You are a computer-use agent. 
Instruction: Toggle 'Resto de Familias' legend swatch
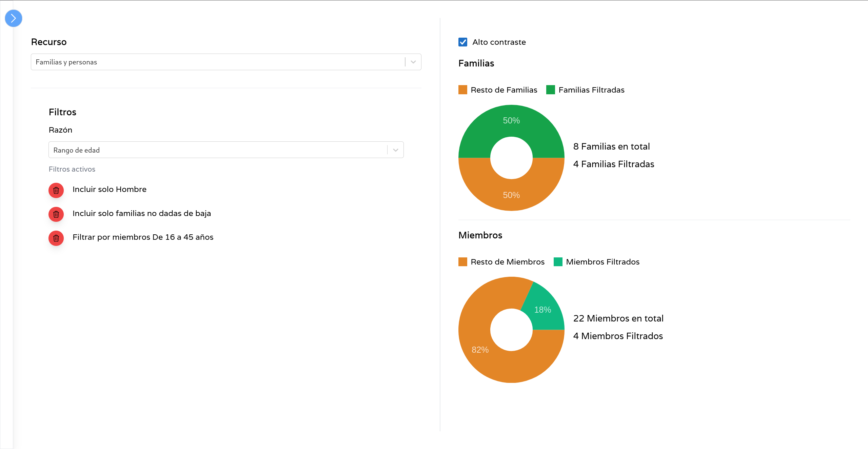click(463, 90)
